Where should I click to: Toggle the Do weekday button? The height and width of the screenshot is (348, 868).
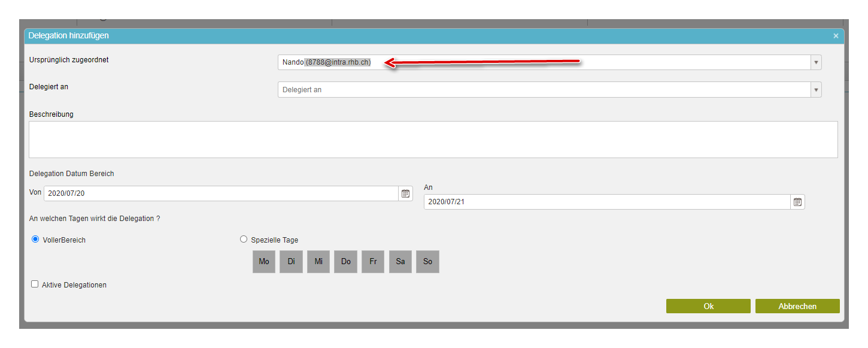coord(346,262)
